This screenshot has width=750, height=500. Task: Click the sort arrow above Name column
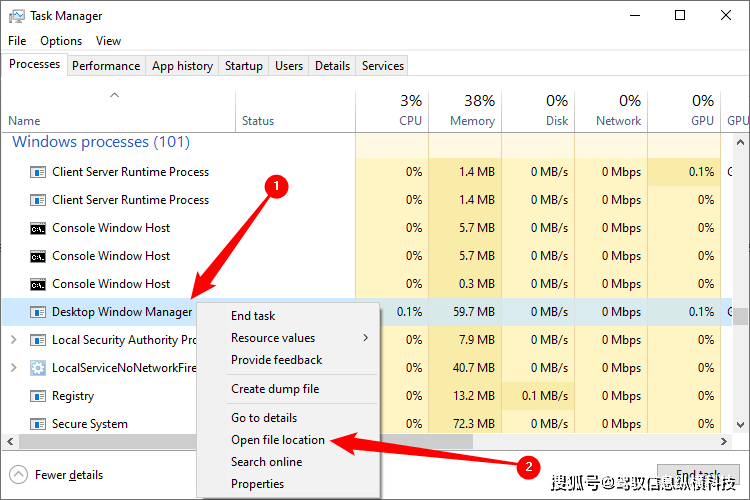[x=114, y=95]
